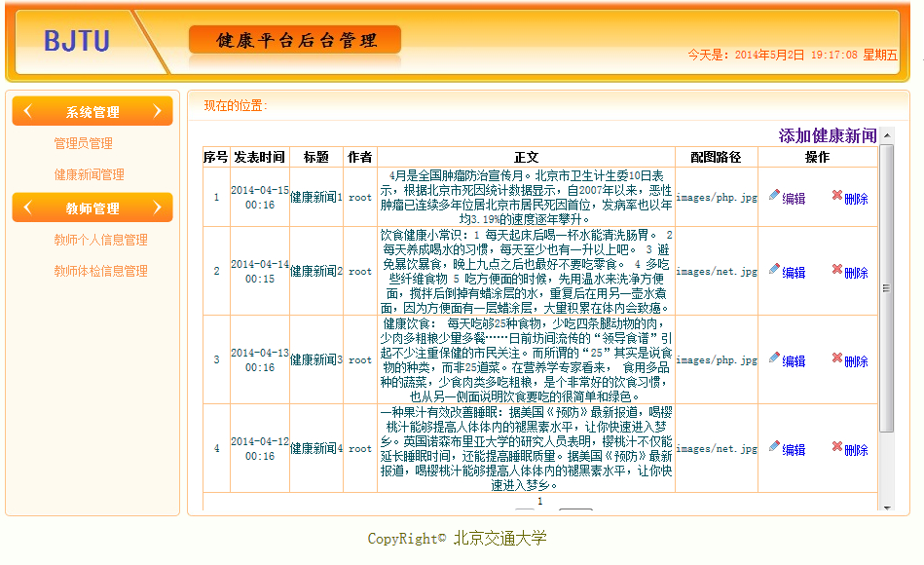Click the red X delete icon for 健康新闻4
The width and height of the screenshot is (924, 565).
[838, 449]
